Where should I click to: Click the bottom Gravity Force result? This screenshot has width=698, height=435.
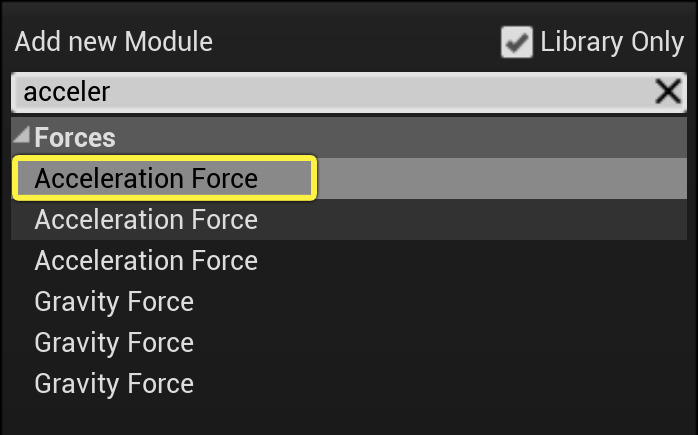(x=114, y=384)
